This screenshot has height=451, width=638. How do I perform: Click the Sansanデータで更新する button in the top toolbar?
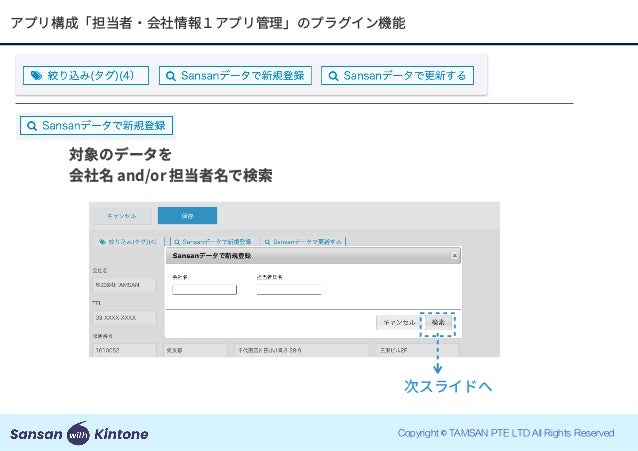398,75
